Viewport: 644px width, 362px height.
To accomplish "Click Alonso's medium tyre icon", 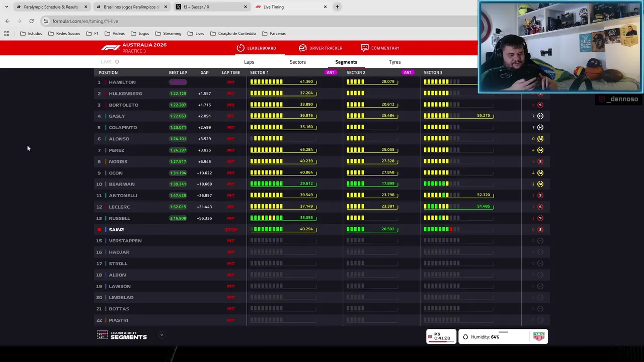I will point(540,139).
